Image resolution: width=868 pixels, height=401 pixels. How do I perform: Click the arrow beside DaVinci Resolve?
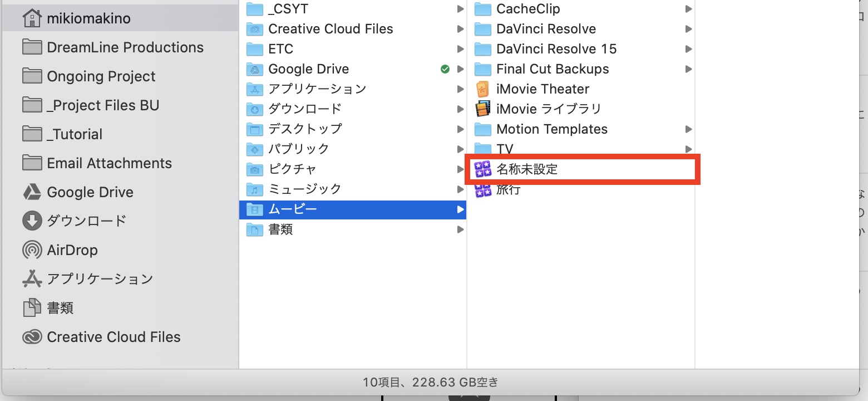688,29
